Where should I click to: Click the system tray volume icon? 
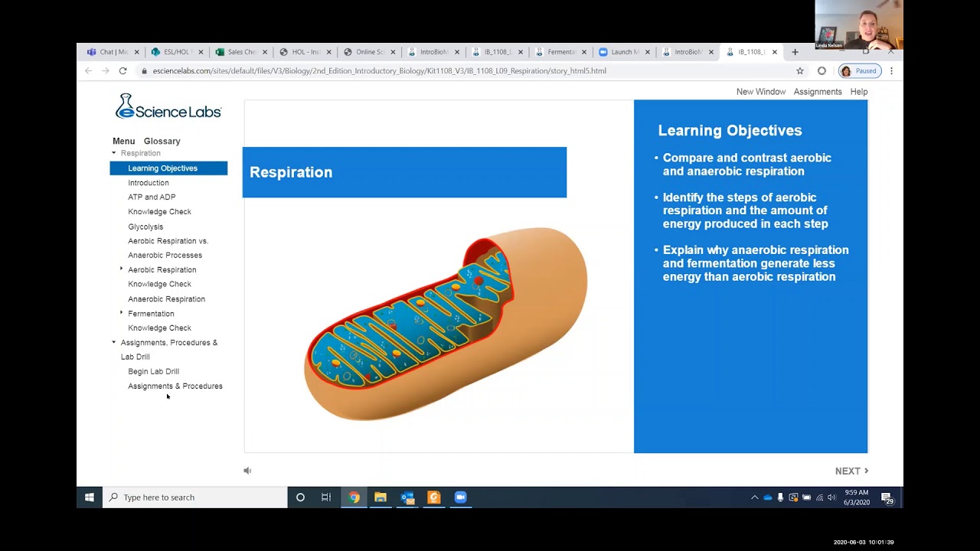[832, 497]
